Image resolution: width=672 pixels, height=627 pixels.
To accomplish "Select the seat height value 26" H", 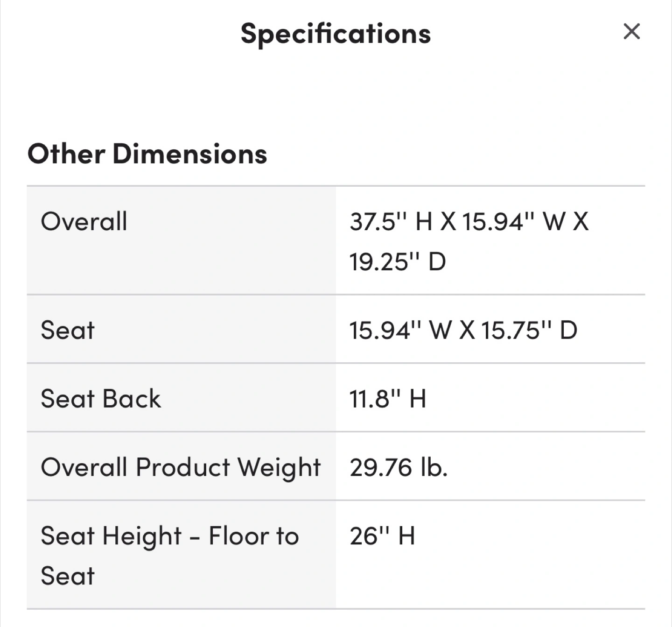I will point(383,535).
